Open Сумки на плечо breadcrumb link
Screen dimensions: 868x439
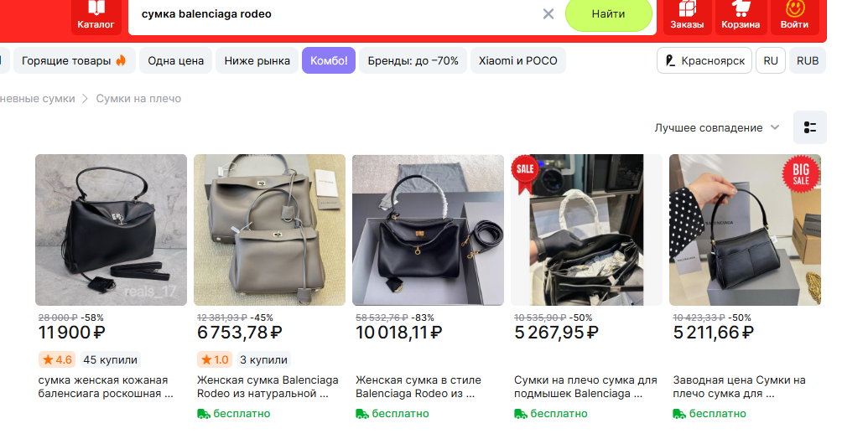[138, 99]
